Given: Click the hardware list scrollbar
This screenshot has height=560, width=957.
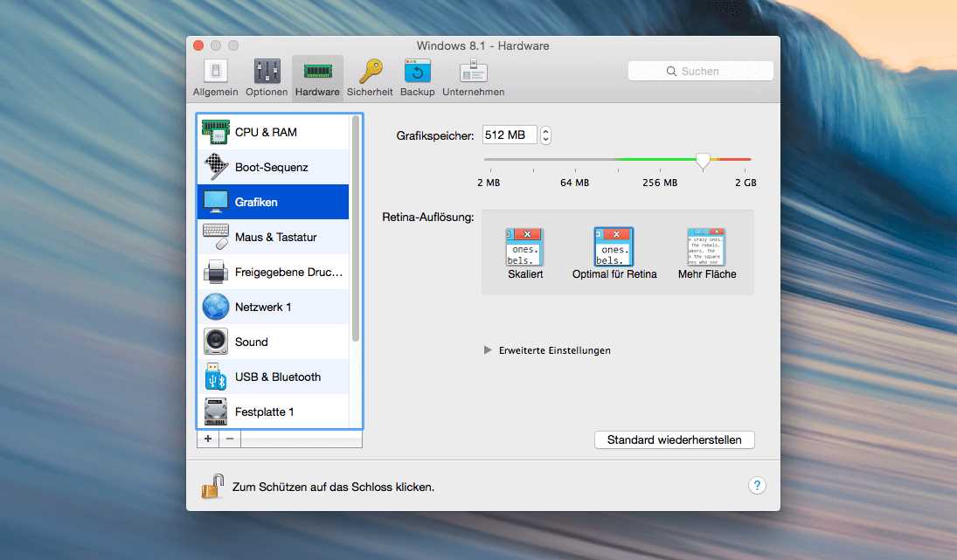Looking at the screenshot, I should [x=355, y=229].
